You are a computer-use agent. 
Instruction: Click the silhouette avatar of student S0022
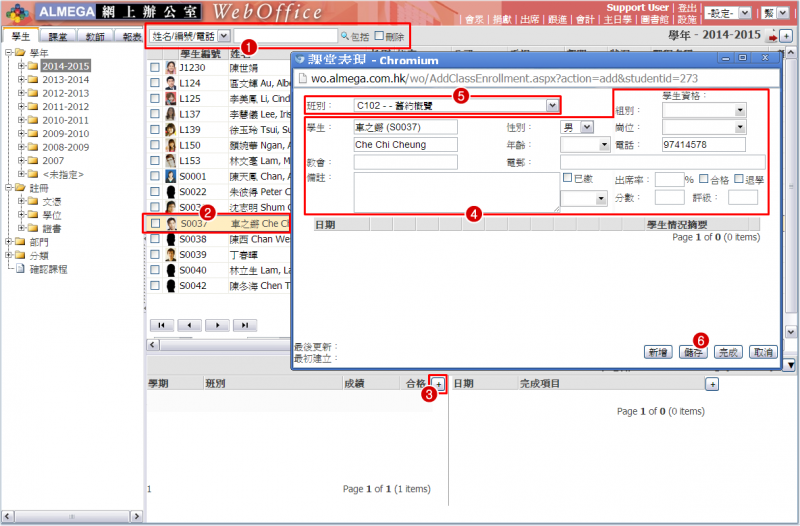pyautogui.click(x=170, y=192)
